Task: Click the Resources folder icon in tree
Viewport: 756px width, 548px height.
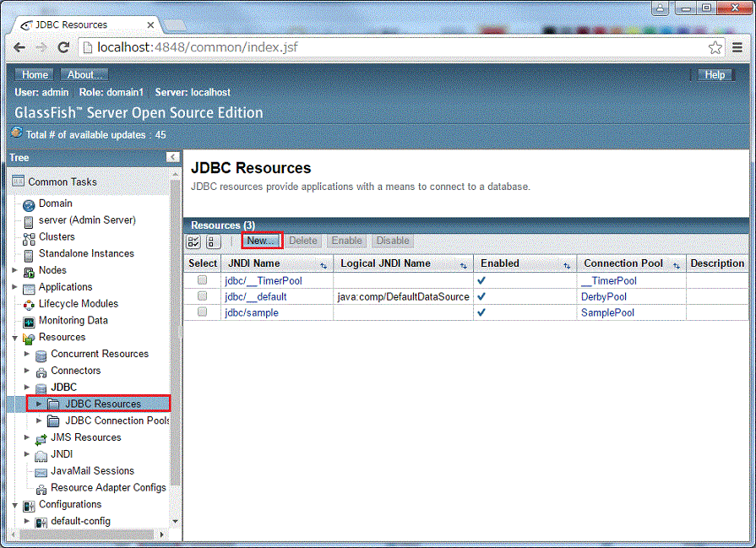Action: [x=29, y=339]
